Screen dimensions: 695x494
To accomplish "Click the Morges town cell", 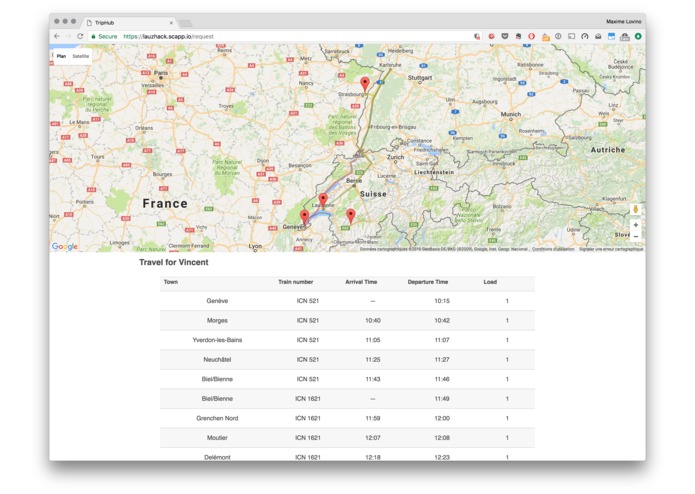I will tap(217, 320).
